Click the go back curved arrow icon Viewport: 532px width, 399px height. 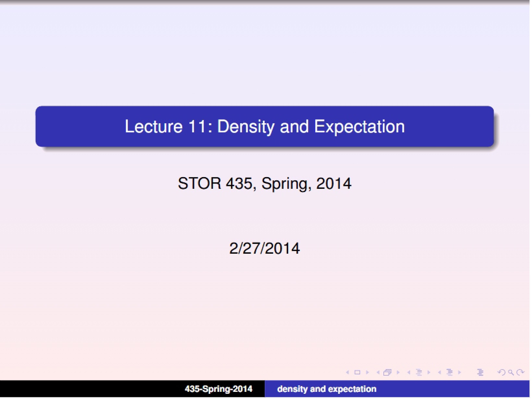502,372
